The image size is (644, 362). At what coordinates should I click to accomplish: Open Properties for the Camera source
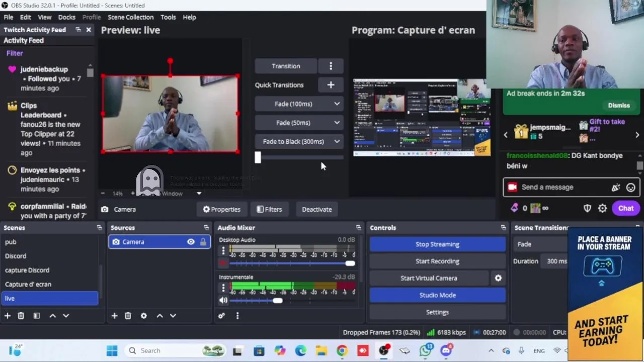coord(221,209)
